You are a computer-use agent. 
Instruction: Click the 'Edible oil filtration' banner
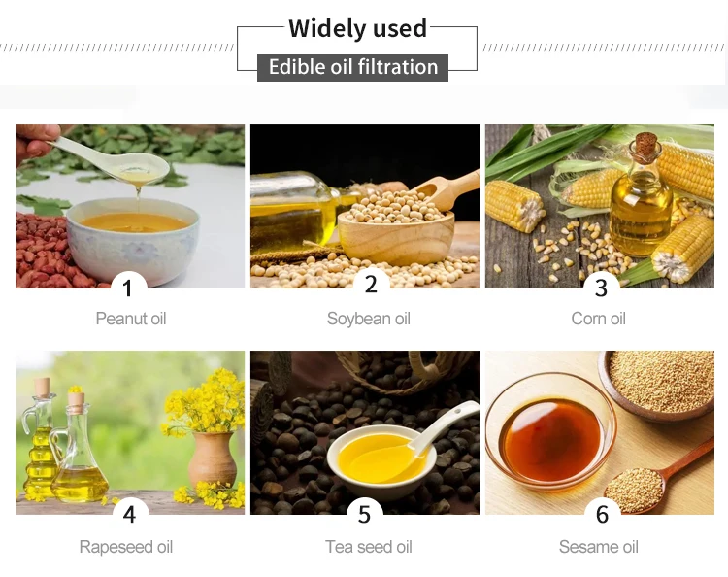point(353,68)
